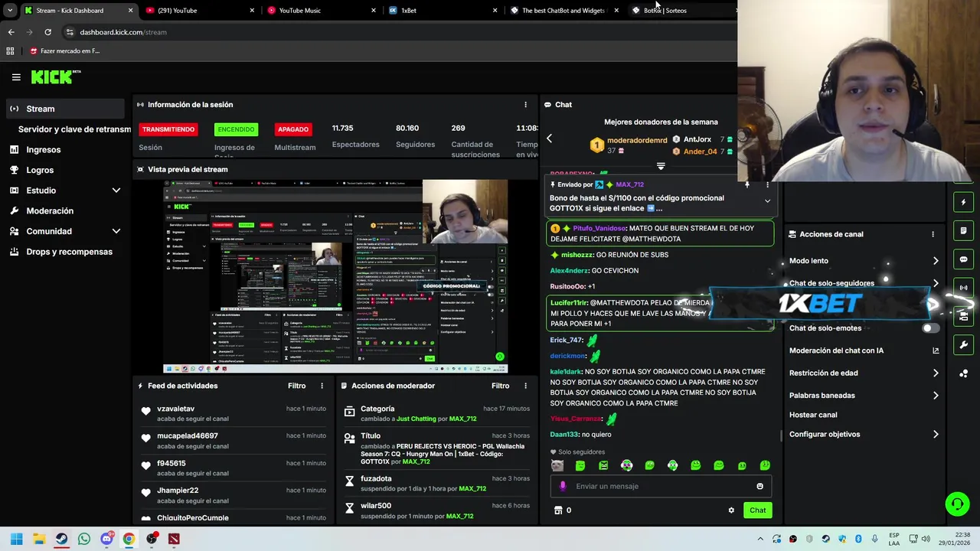Screen dimensions: 980x551
Task: Switch to the best ChatBot and Widgets tab
Action: 563,11
